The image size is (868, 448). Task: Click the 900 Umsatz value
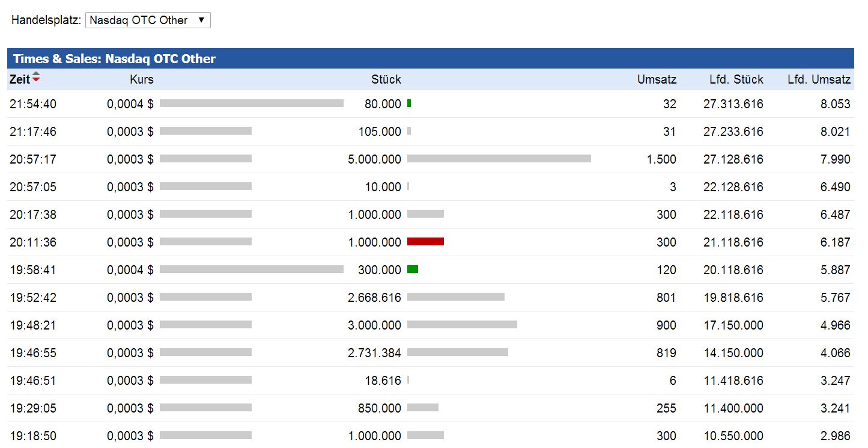(666, 325)
